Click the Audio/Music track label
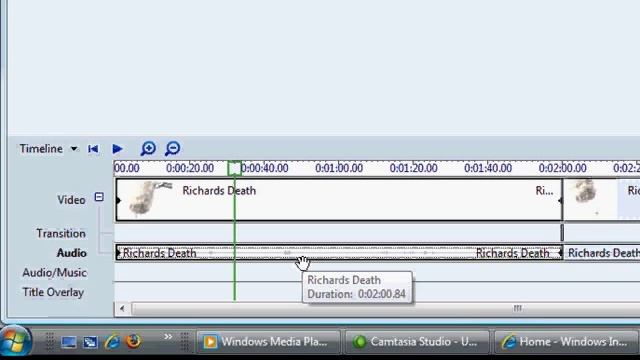 [54, 273]
